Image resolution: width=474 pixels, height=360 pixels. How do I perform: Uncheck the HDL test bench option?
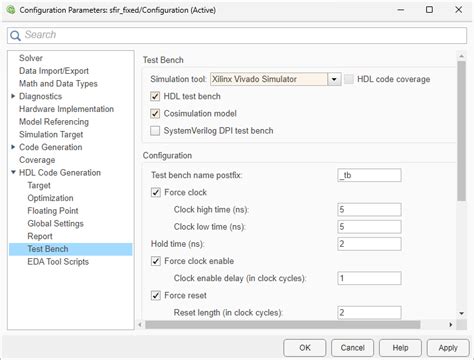coord(155,96)
